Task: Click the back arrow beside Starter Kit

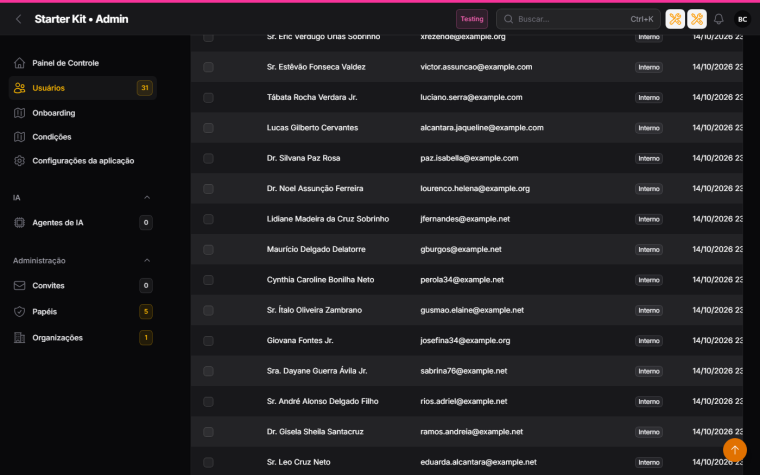Action: (18, 19)
